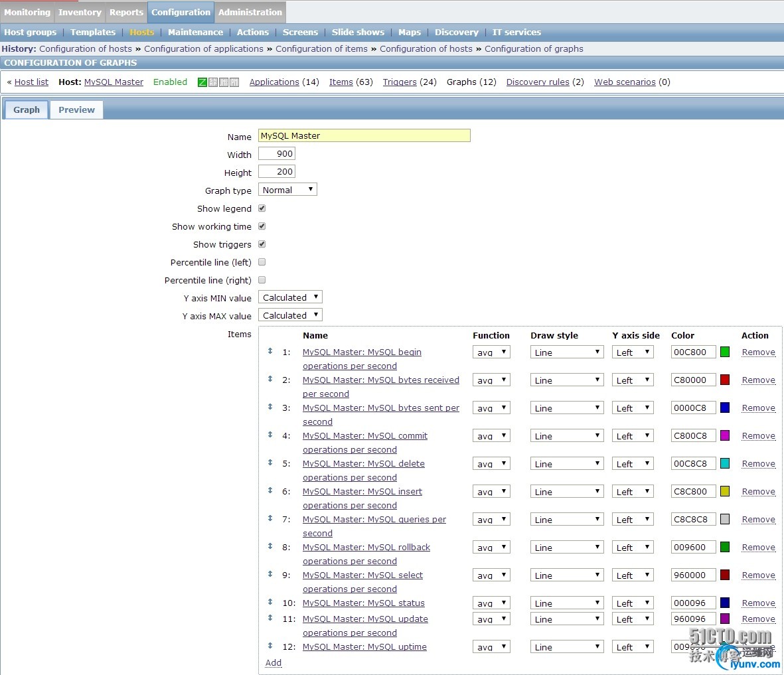The width and height of the screenshot is (784, 675).
Task: Open the Draw style dropdown for item 2
Action: pos(567,380)
